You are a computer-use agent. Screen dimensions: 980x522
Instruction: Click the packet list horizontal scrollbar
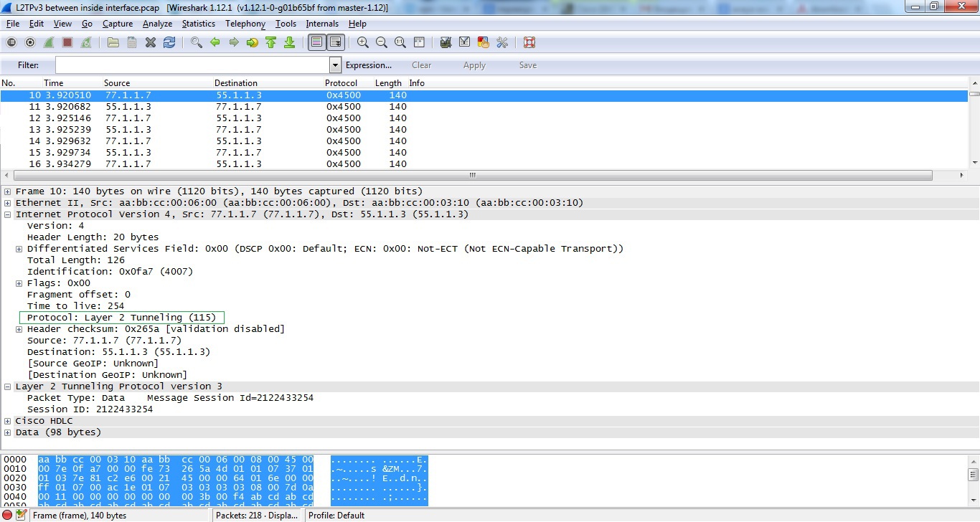pos(473,175)
